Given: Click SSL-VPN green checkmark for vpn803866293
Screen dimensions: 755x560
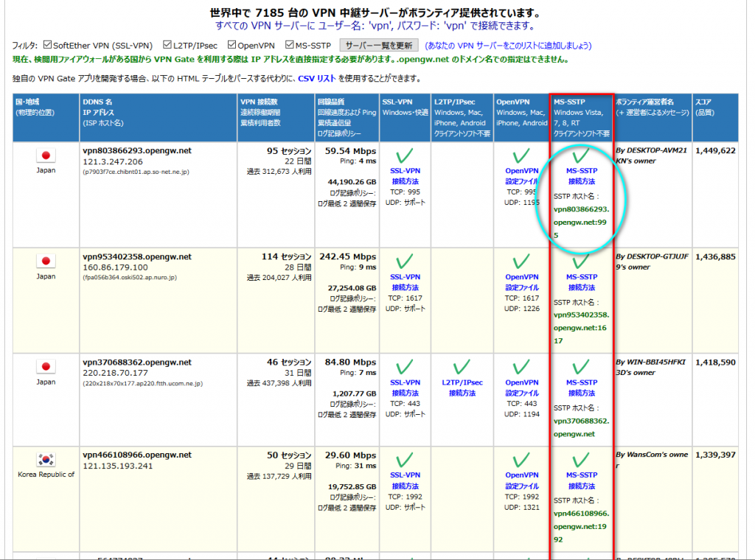Looking at the screenshot, I should 404,155.
